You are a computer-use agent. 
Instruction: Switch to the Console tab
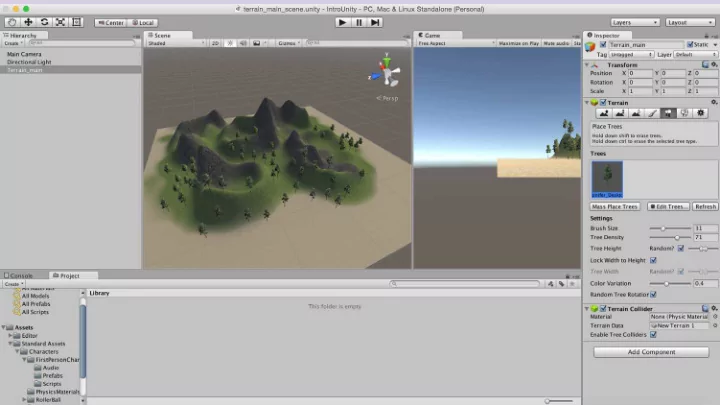coord(19,276)
